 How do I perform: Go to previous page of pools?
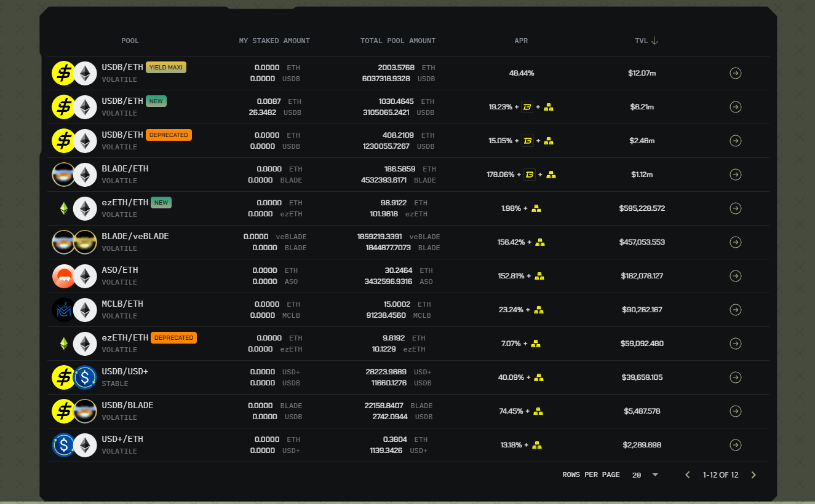[x=688, y=474]
